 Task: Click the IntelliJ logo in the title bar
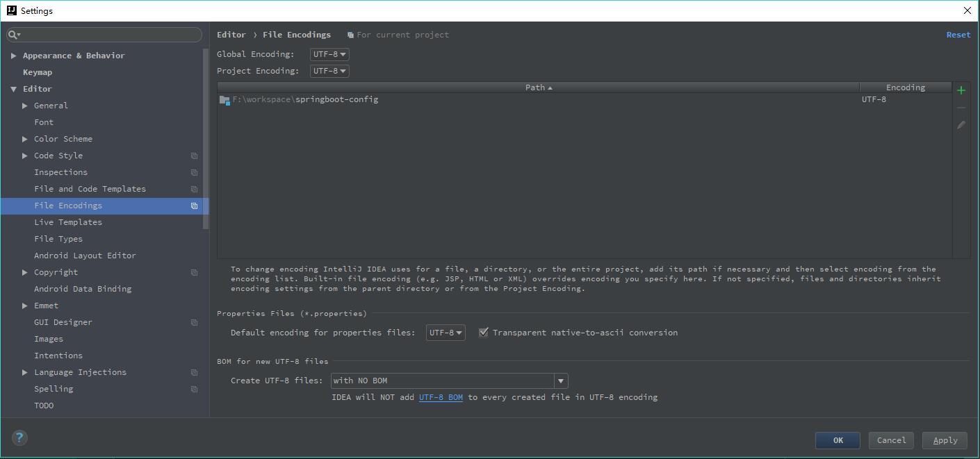(11, 10)
